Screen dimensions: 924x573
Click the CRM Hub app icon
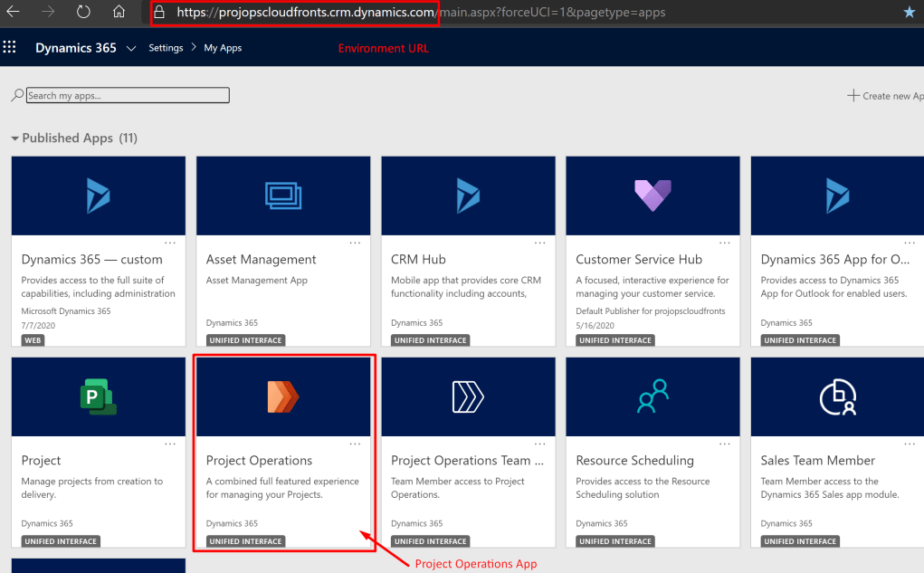coord(468,196)
